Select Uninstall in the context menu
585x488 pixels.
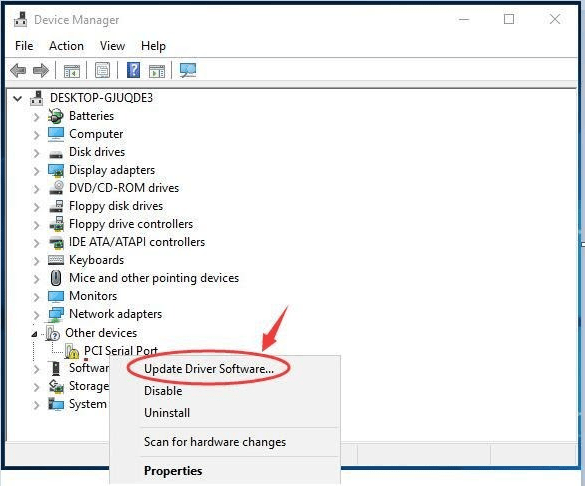point(167,413)
